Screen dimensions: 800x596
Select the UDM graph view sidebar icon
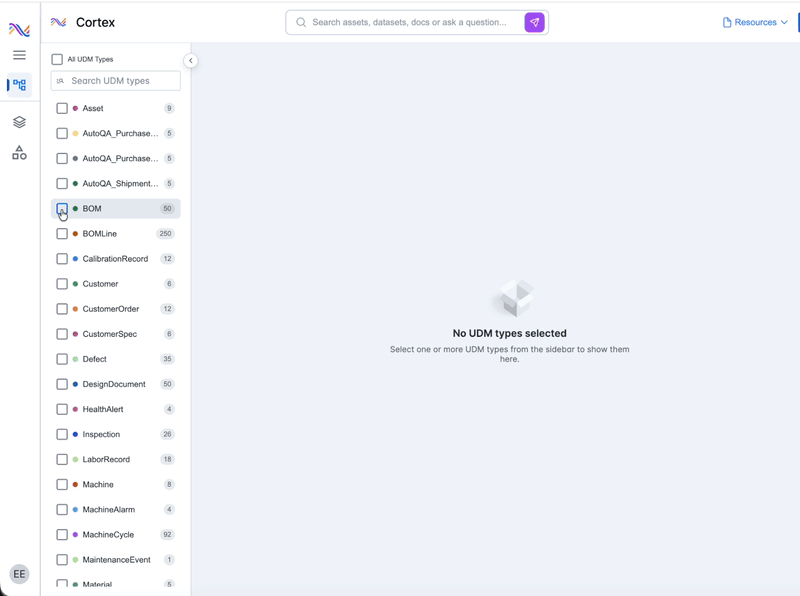[x=19, y=85]
